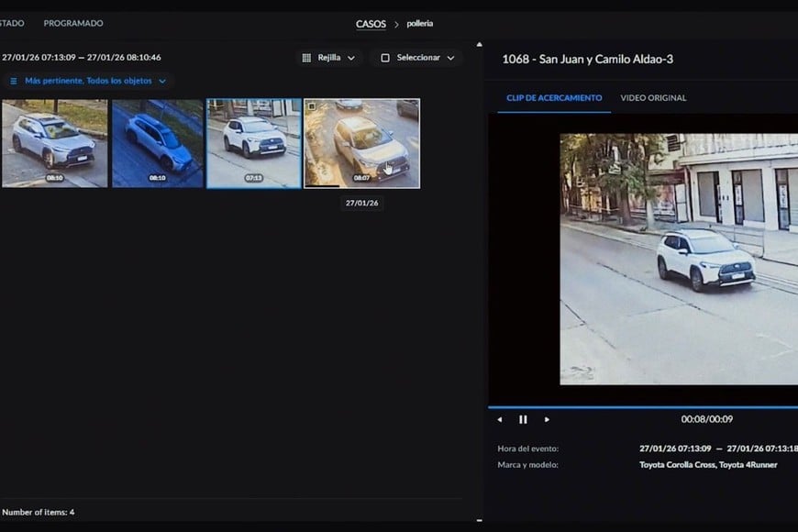Click the CASOS breadcrumb link

[371, 24]
